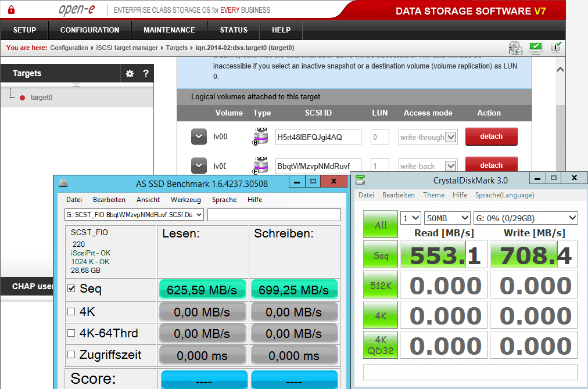Open the Sprache menu in AS SSD
Viewport: 588px width, 389px height.
224,200
